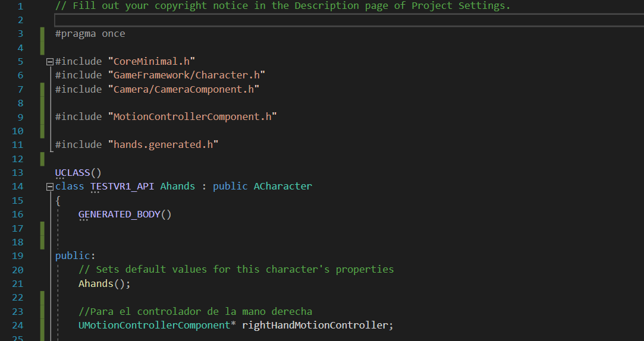This screenshot has height=341, width=644.
Task: Click the '#pragma once' directive
Action: pos(90,34)
